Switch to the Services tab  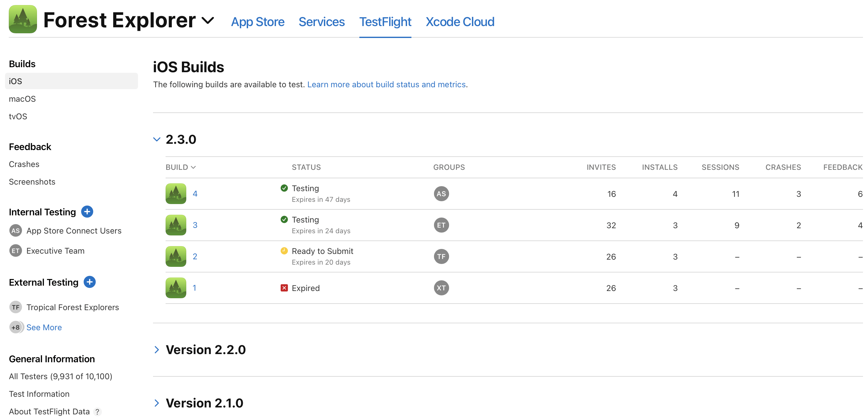321,22
